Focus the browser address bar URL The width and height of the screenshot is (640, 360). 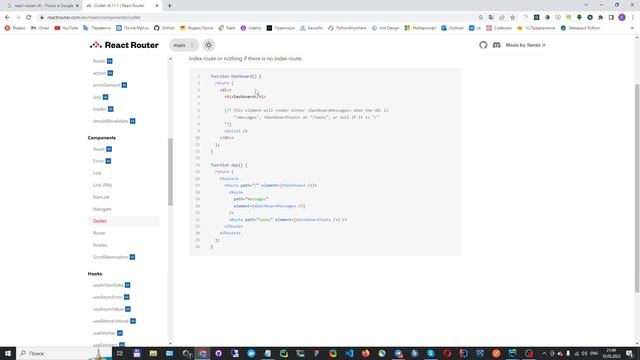tap(93, 18)
